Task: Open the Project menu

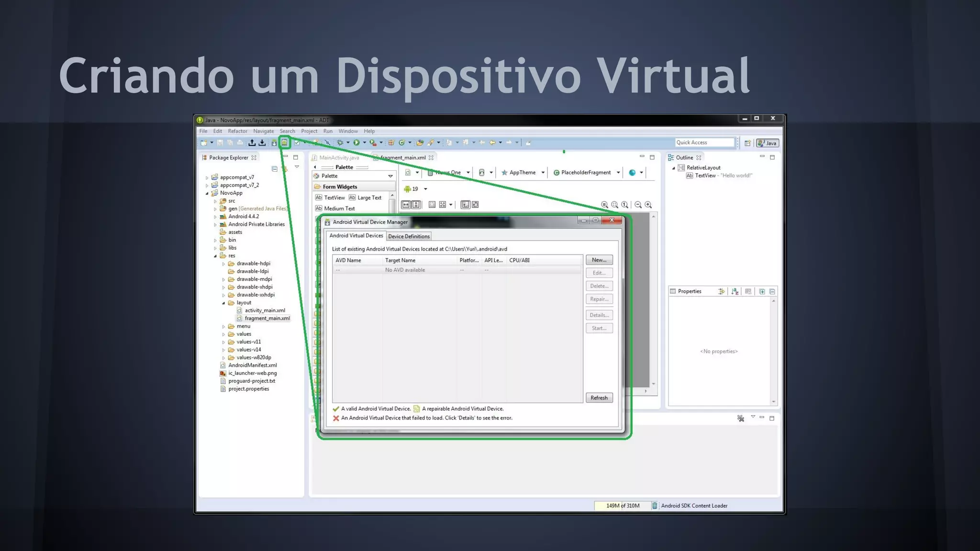Action: [x=309, y=131]
